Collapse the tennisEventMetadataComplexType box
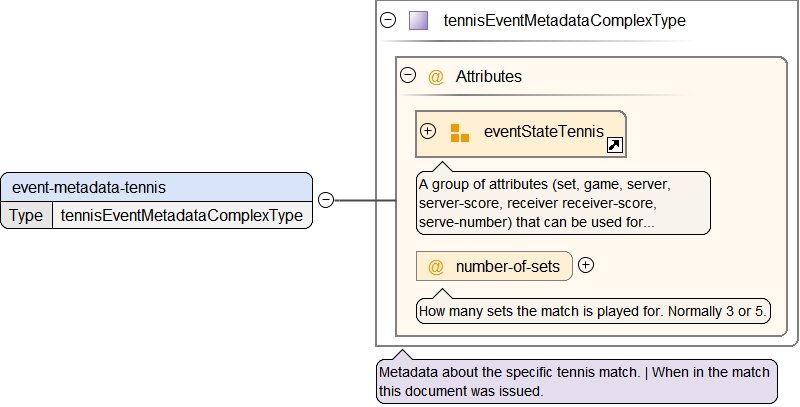The image size is (800, 407). click(389, 20)
